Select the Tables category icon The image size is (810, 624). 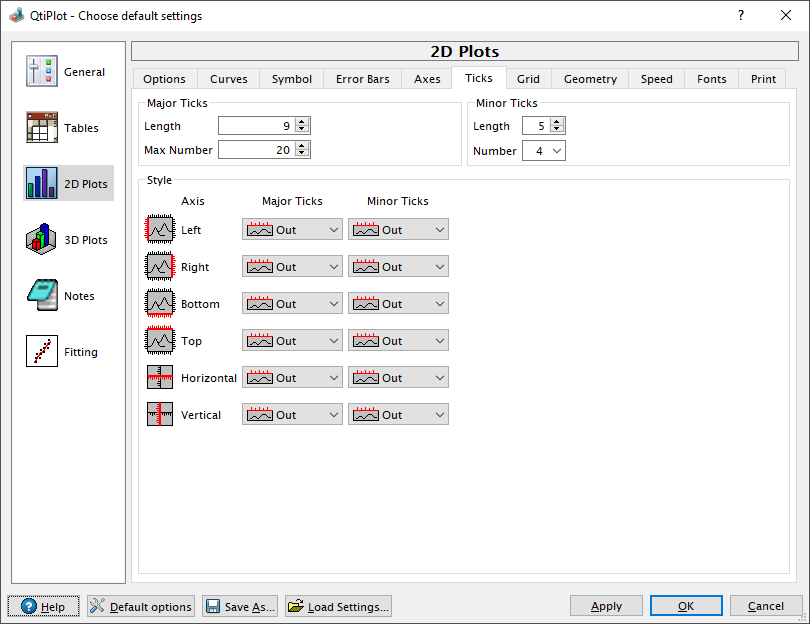click(x=41, y=127)
